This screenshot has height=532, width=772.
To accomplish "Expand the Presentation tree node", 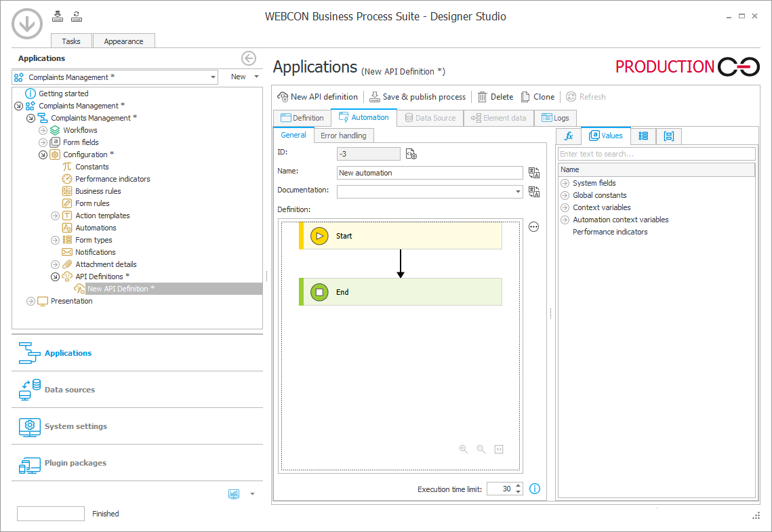I will tap(31, 301).
